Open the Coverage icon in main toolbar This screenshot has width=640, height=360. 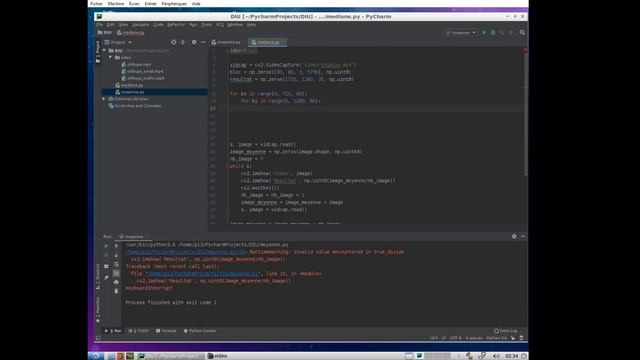coord(502,33)
